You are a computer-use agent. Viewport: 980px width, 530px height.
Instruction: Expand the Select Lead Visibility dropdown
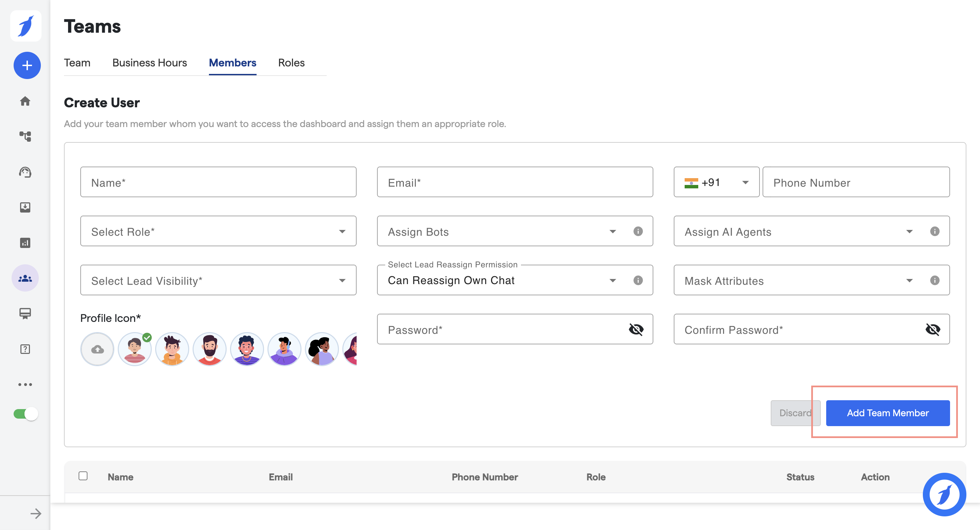[x=218, y=280]
